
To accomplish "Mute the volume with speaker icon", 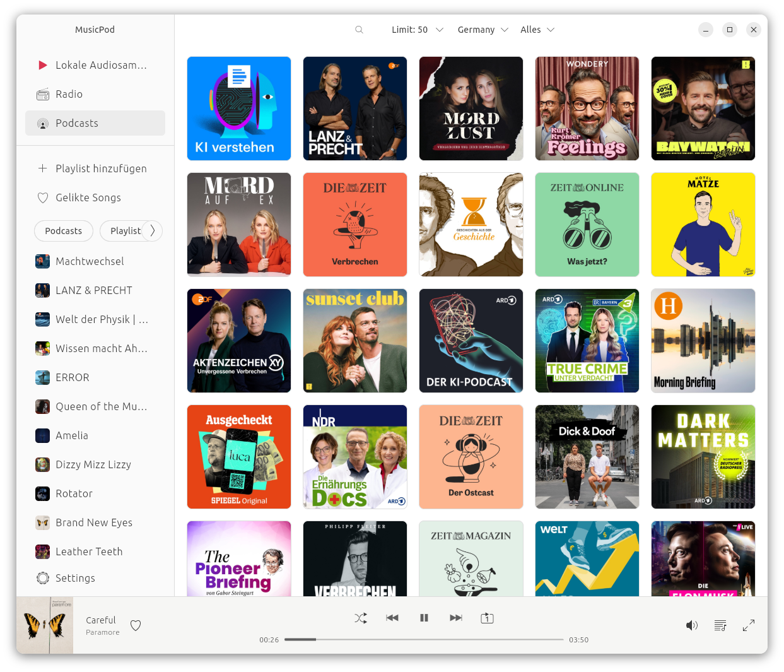I will 692,625.
